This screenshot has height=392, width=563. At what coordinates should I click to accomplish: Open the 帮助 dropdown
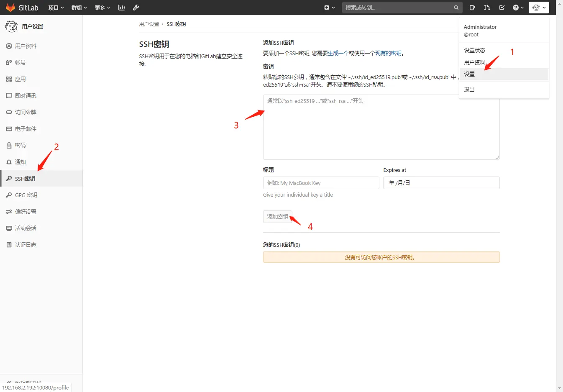pyautogui.click(x=517, y=7)
